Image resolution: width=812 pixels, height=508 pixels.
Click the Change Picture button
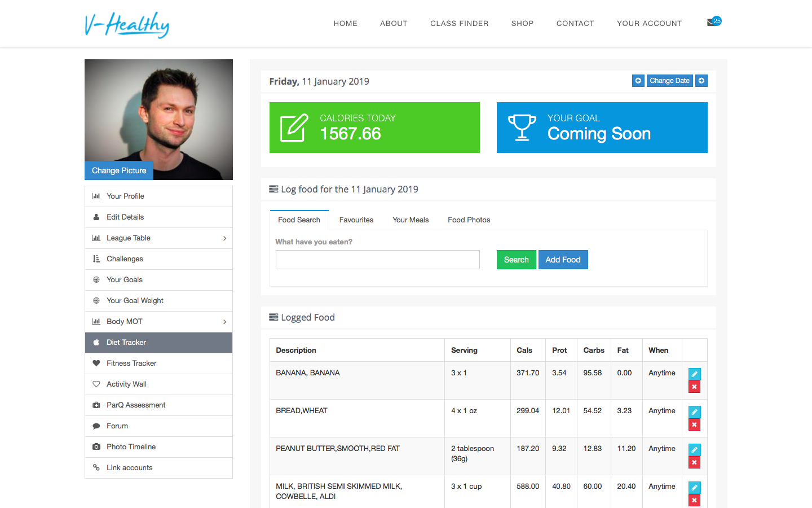pyautogui.click(x=119, y=170)
